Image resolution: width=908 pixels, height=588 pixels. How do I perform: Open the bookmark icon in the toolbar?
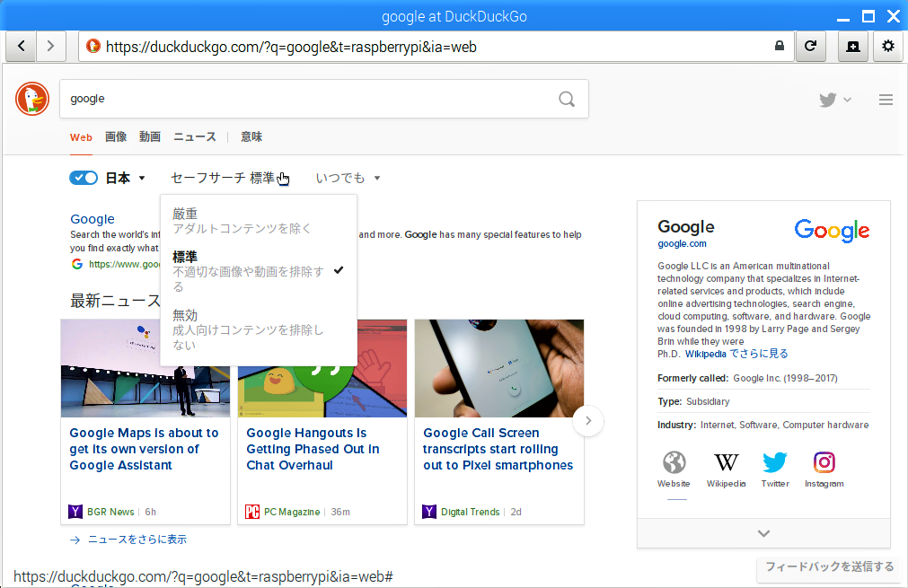point(853,47)
